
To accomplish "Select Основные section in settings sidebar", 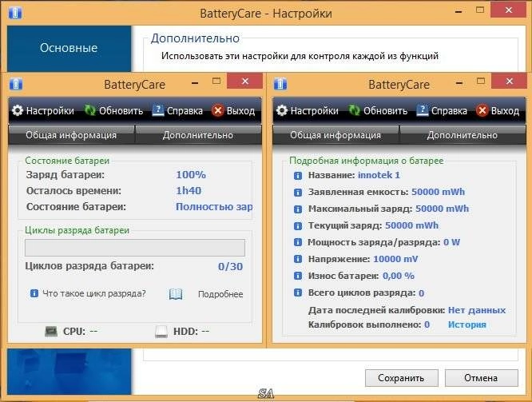I will tap(69, 48).
